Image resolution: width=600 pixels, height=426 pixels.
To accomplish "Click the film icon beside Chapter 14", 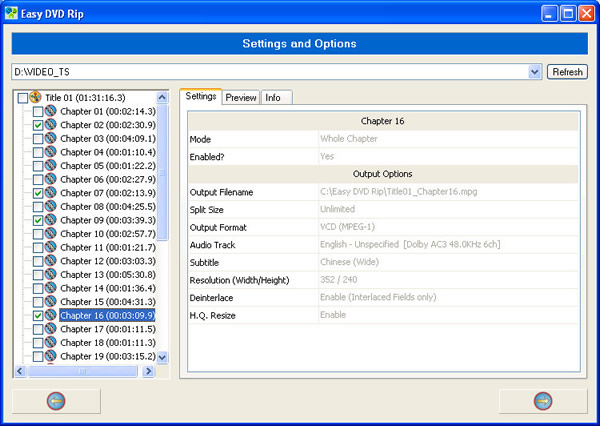I will [x=51, y=288].
